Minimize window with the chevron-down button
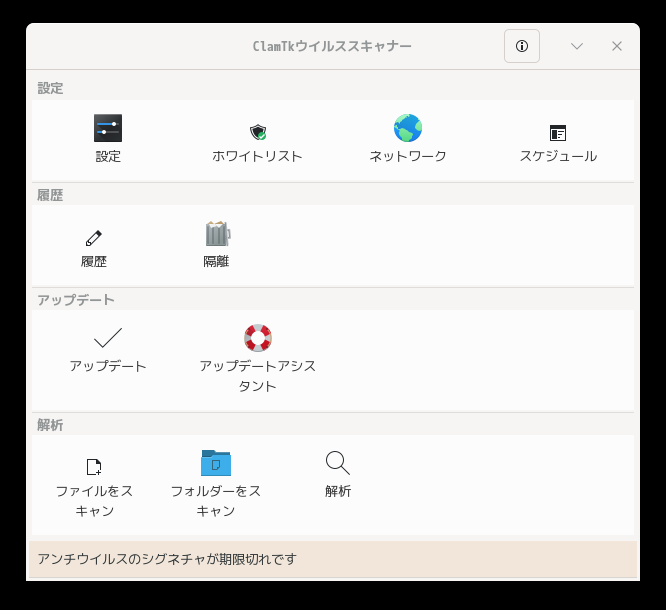The height and width of the screenshot is (610, 666). [577, 46]
